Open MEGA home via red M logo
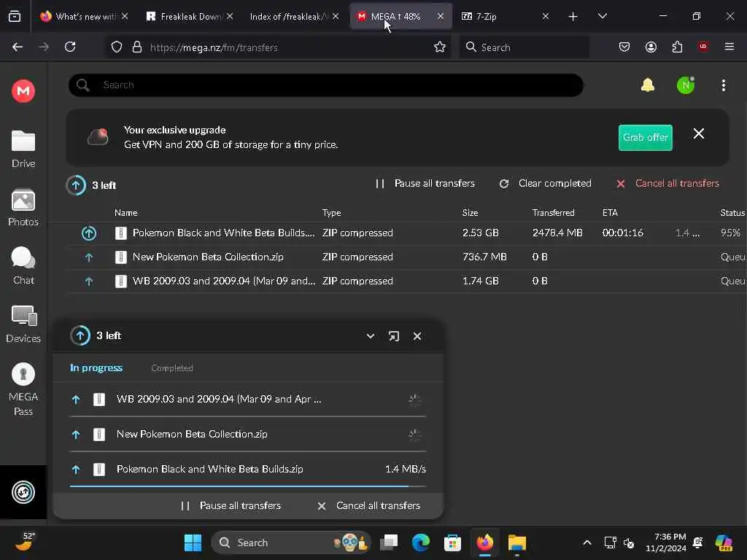 point(23,90)
